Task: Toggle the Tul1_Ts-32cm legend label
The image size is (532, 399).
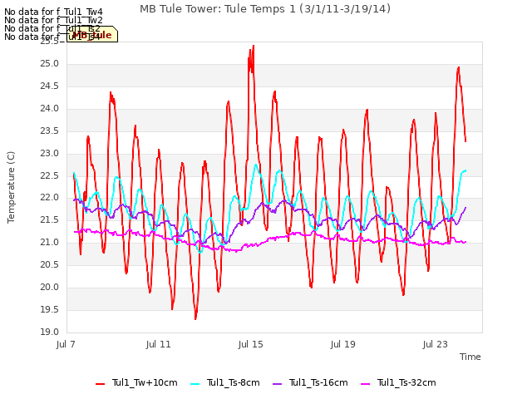Action: tap(406, 382)
